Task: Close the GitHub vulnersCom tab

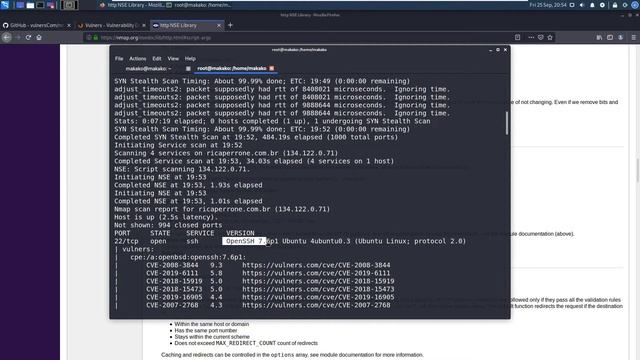Action: (69, 25)
